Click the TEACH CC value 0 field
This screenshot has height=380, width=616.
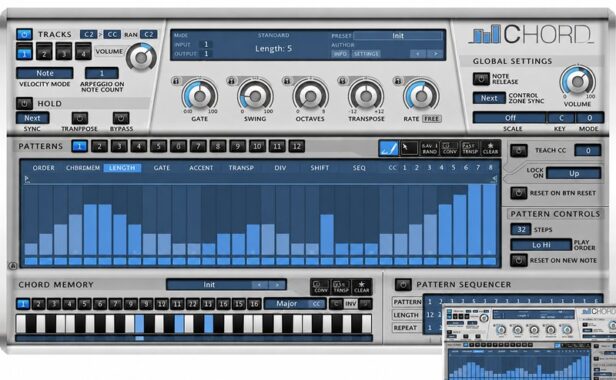coord(588,150)
